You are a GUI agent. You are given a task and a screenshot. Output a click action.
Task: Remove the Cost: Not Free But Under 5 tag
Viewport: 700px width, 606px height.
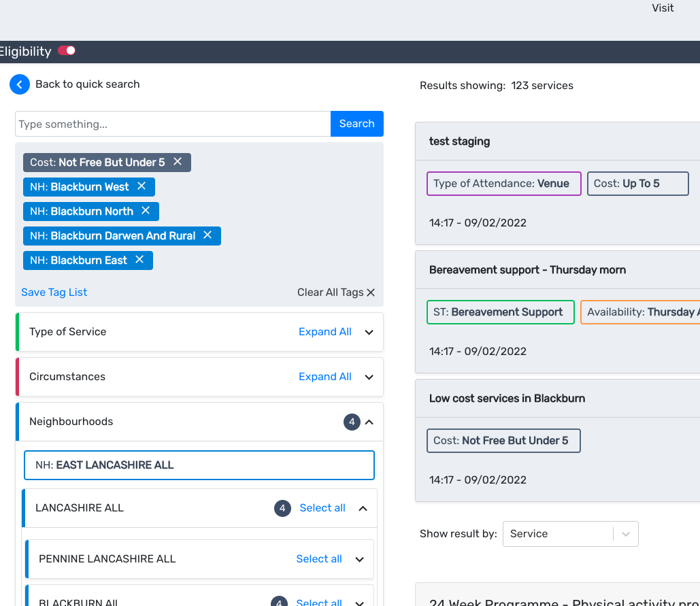click(x=178, y=162)
